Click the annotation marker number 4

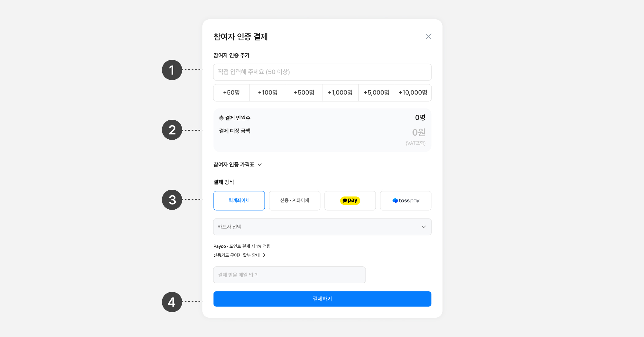click(x=172, y=302)
